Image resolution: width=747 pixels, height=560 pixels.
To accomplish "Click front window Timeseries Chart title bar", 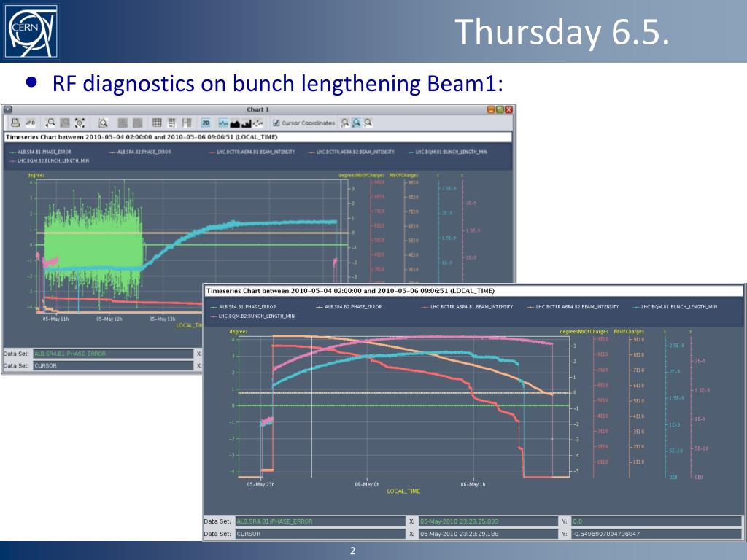I will (x=473, y=291).
